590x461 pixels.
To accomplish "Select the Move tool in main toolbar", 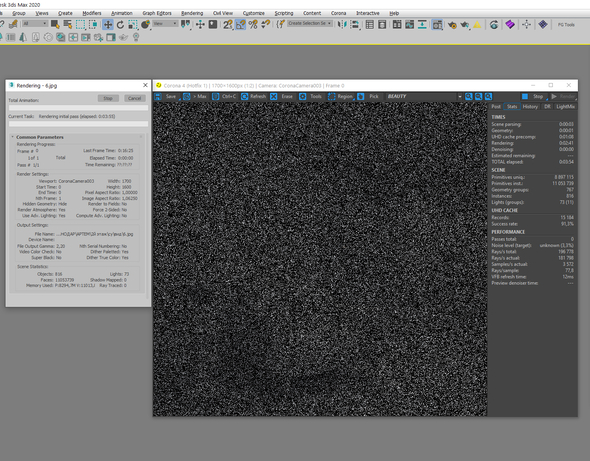I will pyautogui.click(x=108, y=25).
